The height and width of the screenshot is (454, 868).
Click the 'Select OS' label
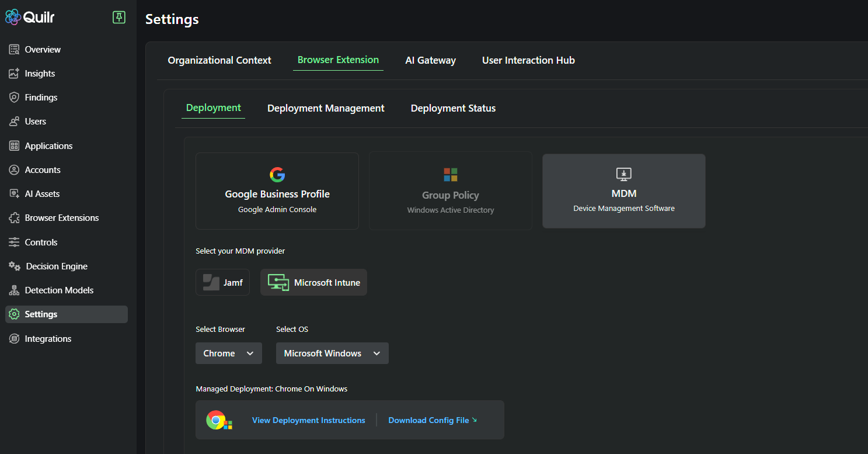coord(292,330)
